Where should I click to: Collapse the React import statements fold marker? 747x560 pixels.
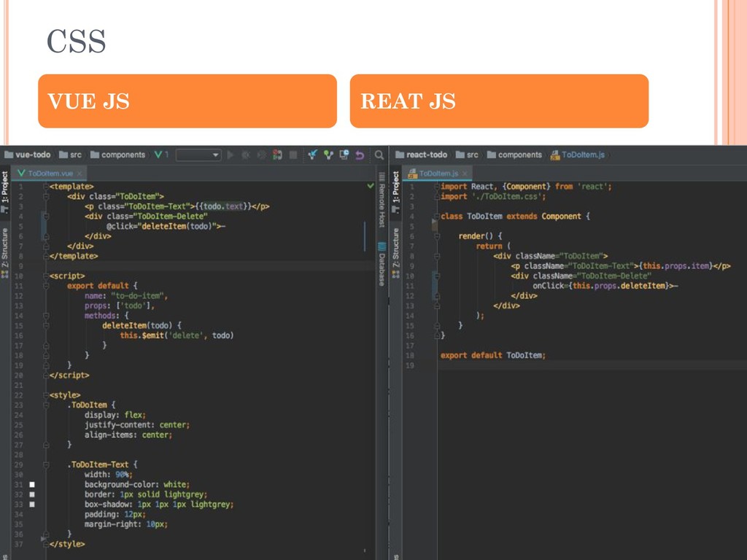(x=437, y=186)
